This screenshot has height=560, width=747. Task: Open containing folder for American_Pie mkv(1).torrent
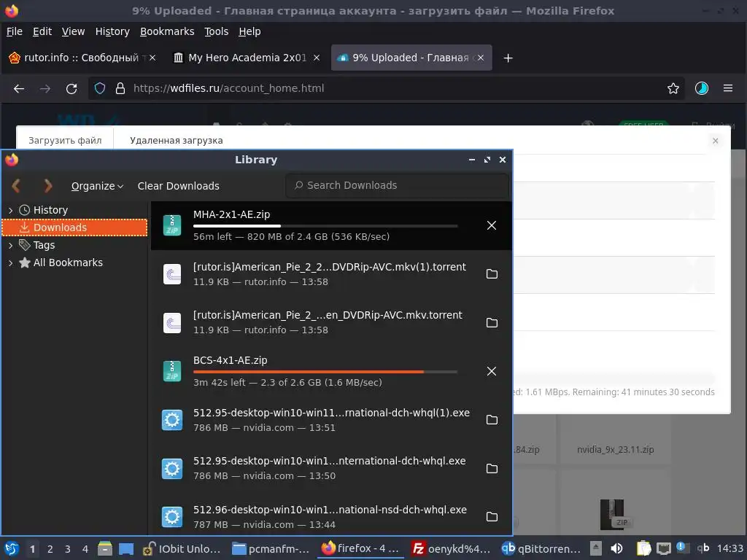pyautogui.click(x=492, y=274)
